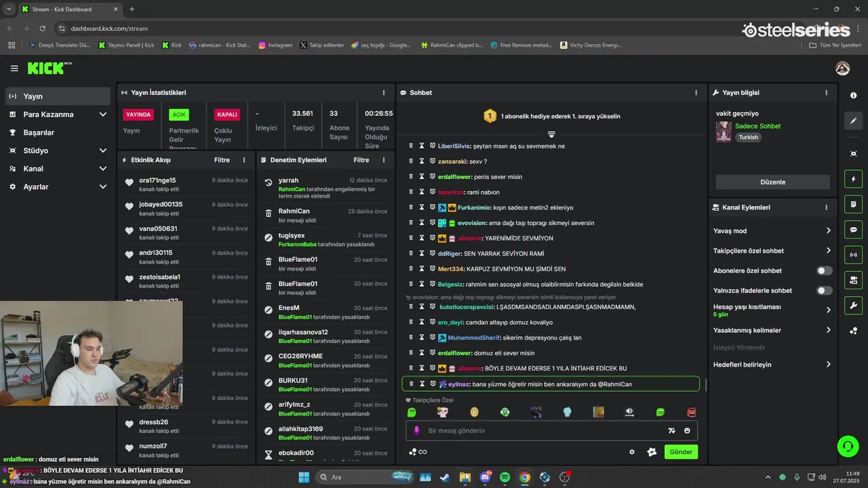
Task: Click the pencil edit icon in the right sidebar
Action: click(853, 121)
